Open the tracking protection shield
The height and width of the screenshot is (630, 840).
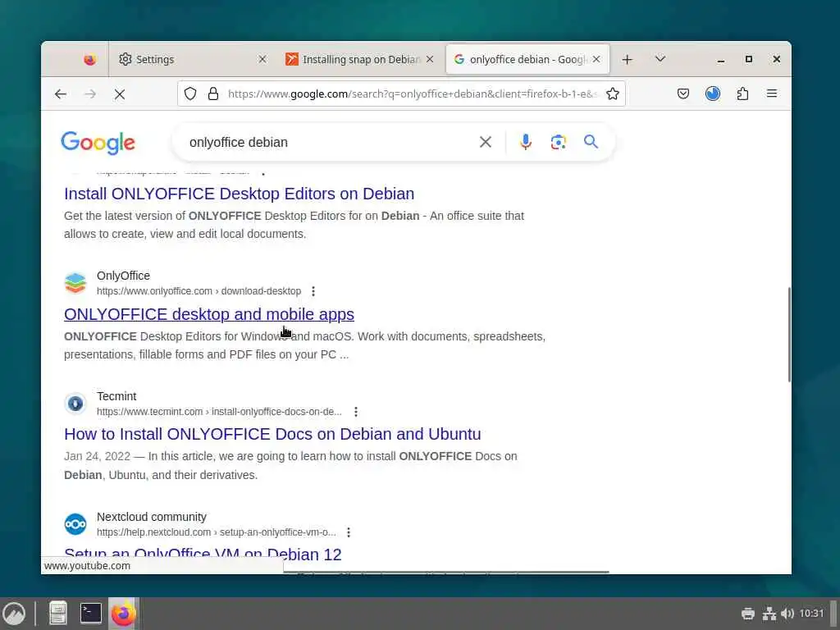point(190,94)
